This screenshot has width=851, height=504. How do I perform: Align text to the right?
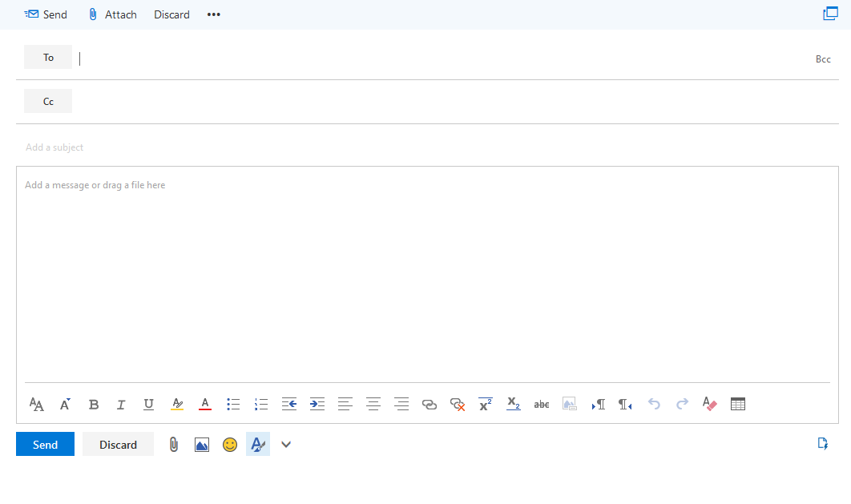pos(401,404)
